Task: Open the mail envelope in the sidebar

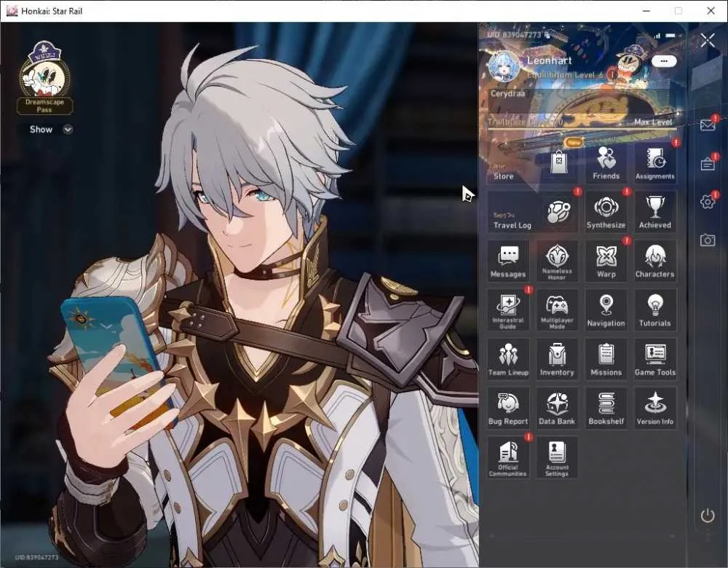Action: tap(708, 125)
